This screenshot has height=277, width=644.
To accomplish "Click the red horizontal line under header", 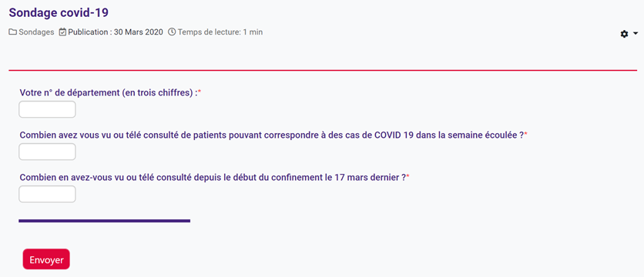I will pyautogui.click(x=323, y=70).
